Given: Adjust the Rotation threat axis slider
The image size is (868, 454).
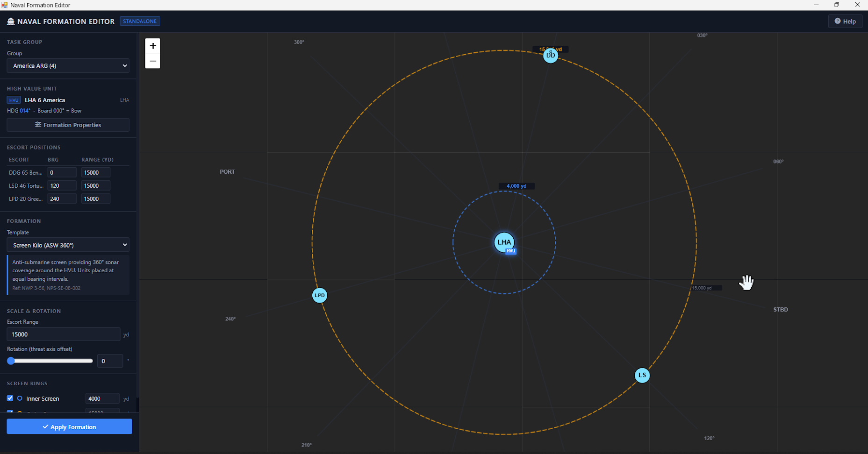Looking at the screenshot, I should [50, 361].
